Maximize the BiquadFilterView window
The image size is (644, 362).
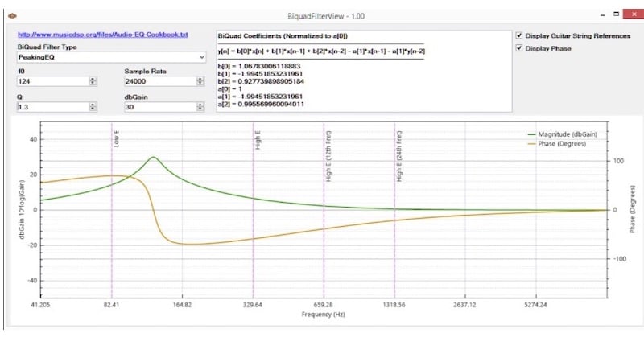click(616, 14)
